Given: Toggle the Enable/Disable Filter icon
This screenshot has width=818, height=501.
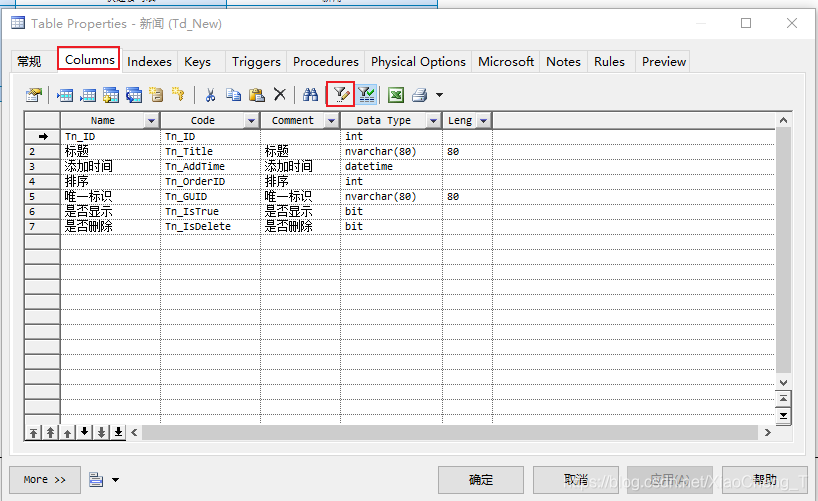Looking at the screenshot, I should (x=367, y=94).
